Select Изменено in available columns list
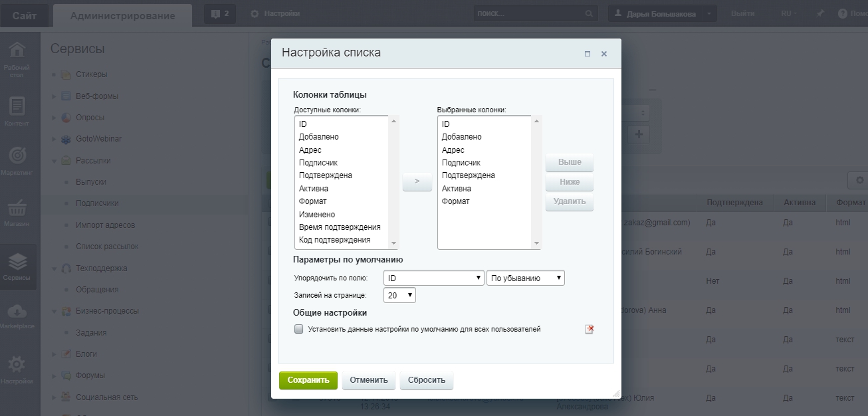The width and height of the screenshot is (868, 416). coord(317,215)
